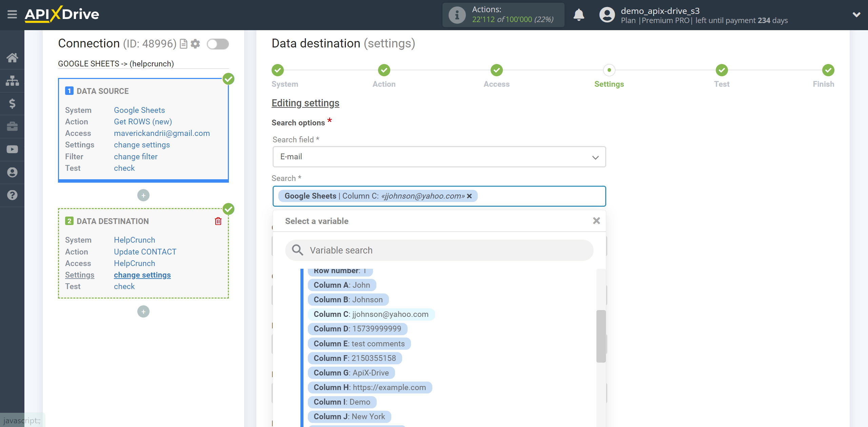
Task: Open the billing dollar sidebar icon
Action: pyautogui.click(x=12, y=103)
